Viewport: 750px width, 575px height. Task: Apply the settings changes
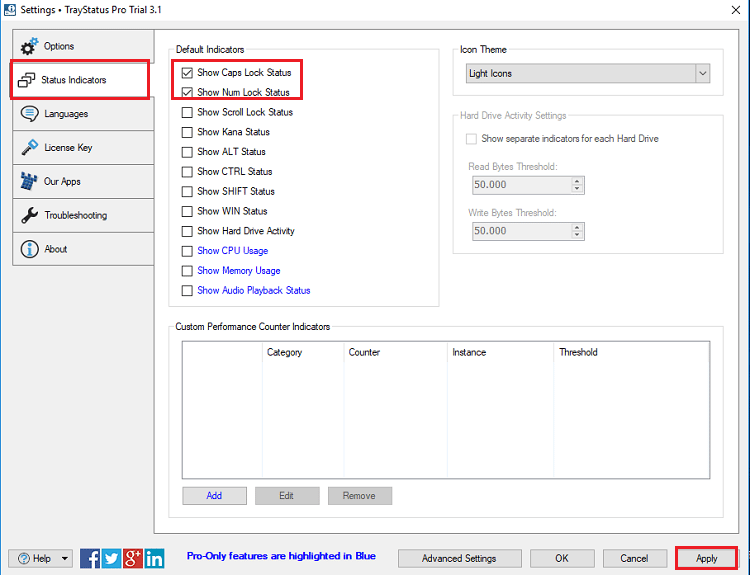point(706,558)
